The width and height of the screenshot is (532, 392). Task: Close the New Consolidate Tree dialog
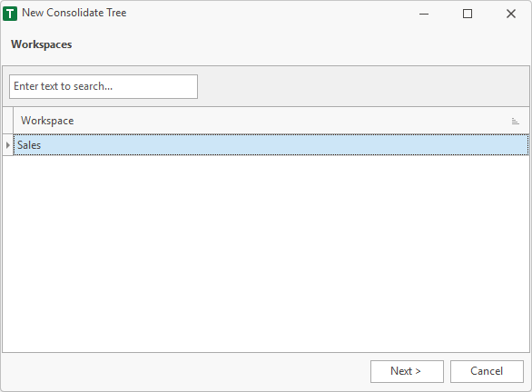click(510, 14)
